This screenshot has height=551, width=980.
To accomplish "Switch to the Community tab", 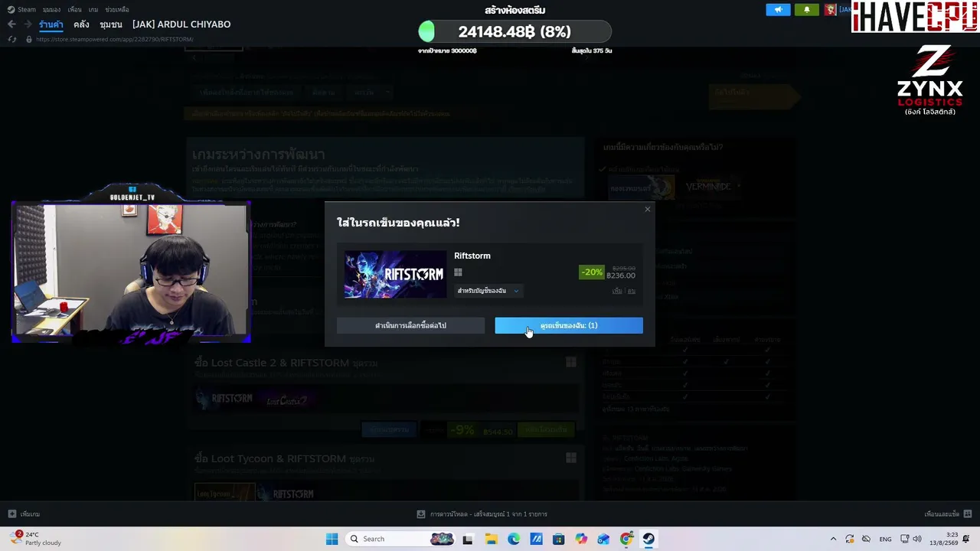I will 111,24.
